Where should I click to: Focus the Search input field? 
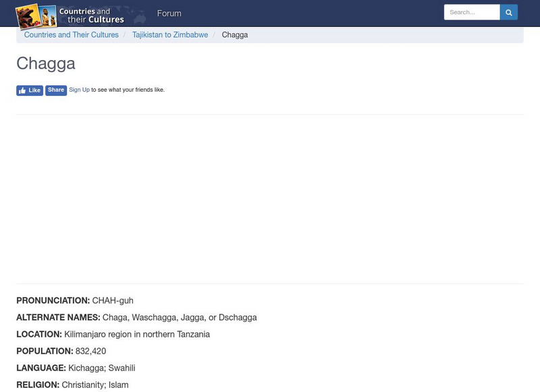pos(472,12)
